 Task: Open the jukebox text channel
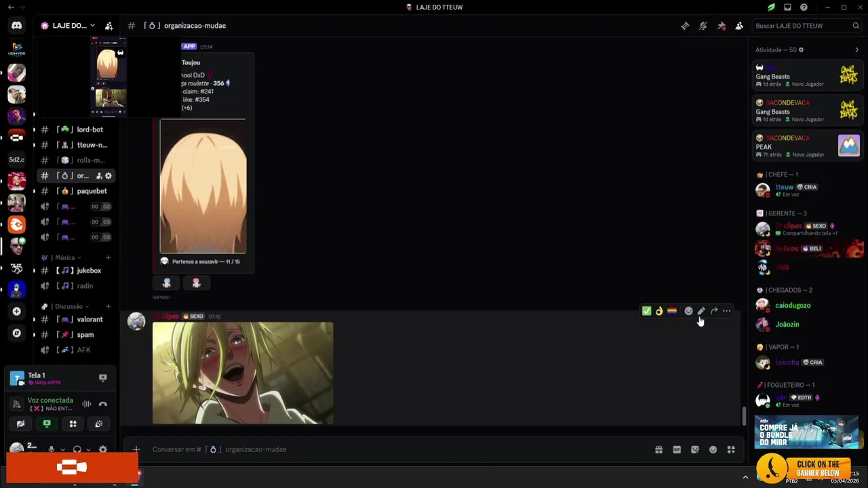click(x=75, y=270)
